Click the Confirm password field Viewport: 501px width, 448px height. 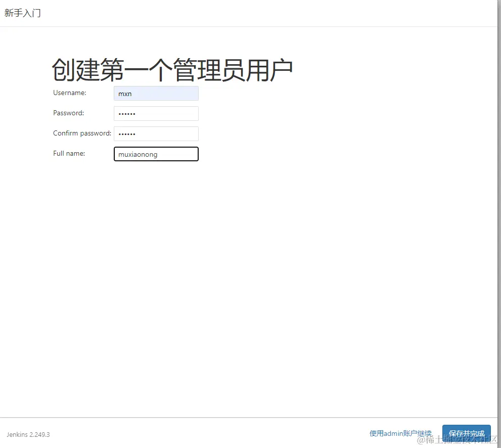click(156, 133)
